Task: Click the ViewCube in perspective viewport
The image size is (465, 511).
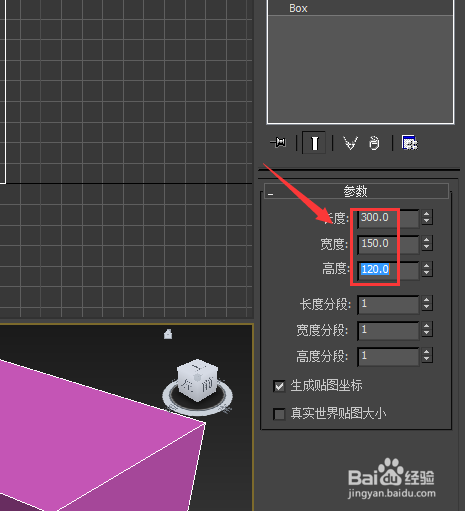Action: point(198,380)
